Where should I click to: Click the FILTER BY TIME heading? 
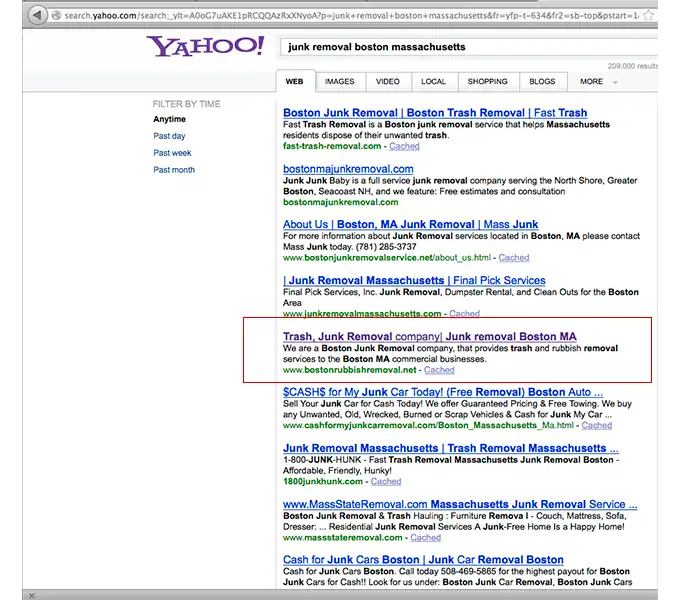point(186,104)
